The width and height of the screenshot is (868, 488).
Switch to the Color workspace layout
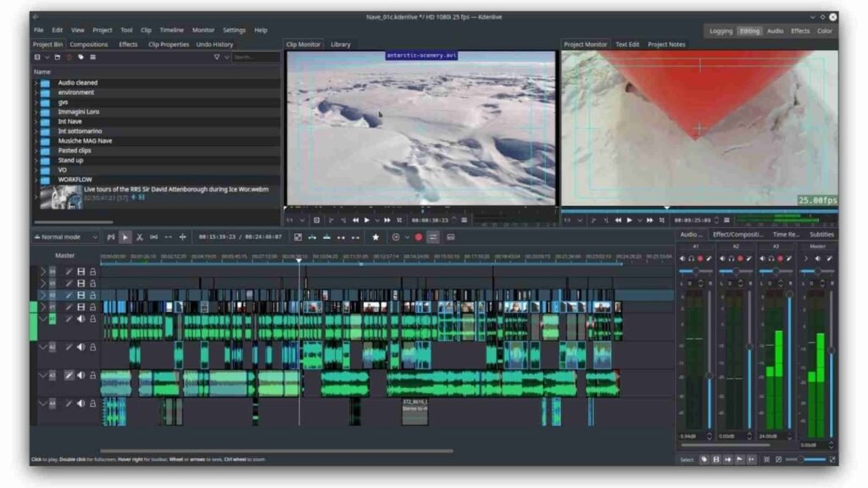824,30
